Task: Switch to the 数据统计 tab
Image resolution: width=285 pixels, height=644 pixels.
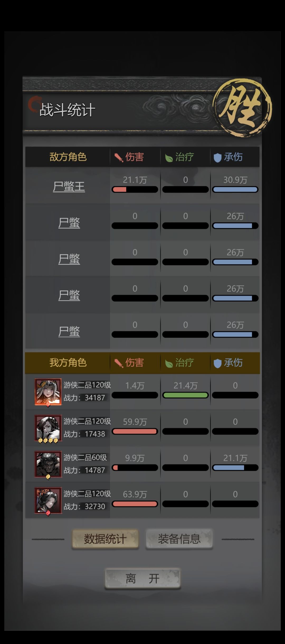Action: [x=105, y=539]
